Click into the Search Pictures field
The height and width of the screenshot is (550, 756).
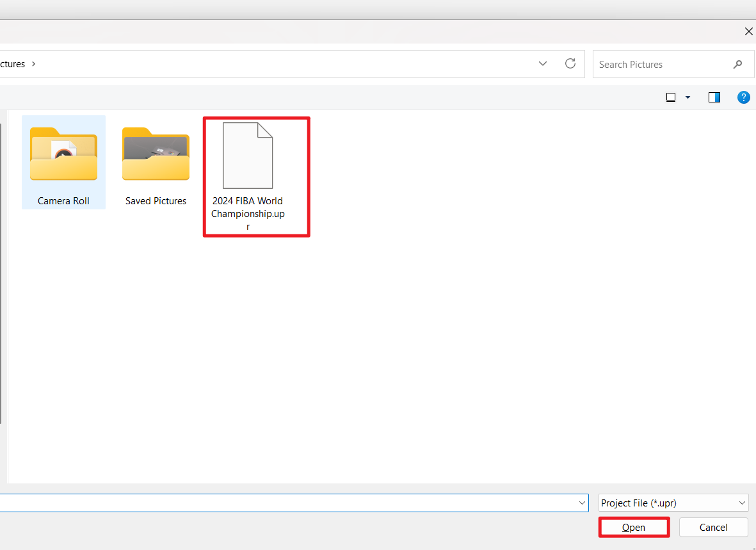pyautogui.click(x=659, y=65)
